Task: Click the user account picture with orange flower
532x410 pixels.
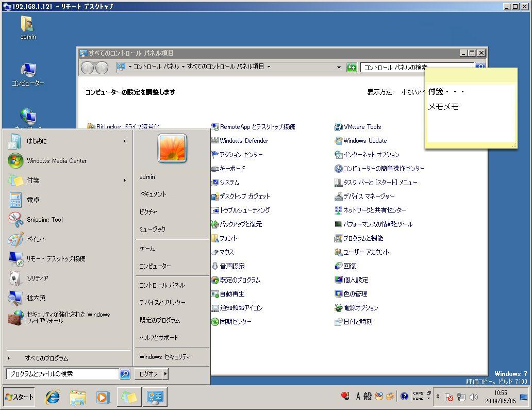Action: coord(172,148)
